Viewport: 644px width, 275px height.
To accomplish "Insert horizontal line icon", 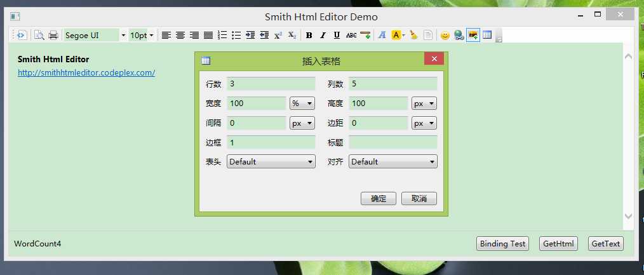I will [x=365, y=36].
